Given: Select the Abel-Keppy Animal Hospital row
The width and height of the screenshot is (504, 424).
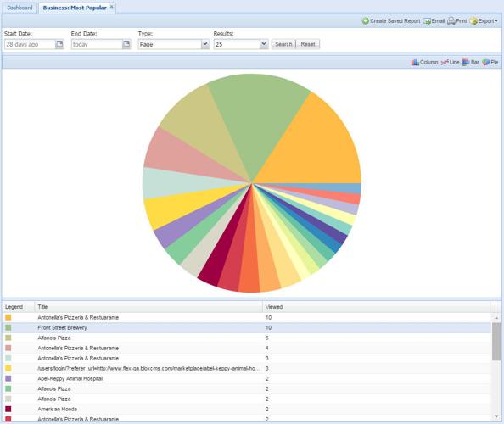Looking at the screenshot, I should [x=247, y=378].
